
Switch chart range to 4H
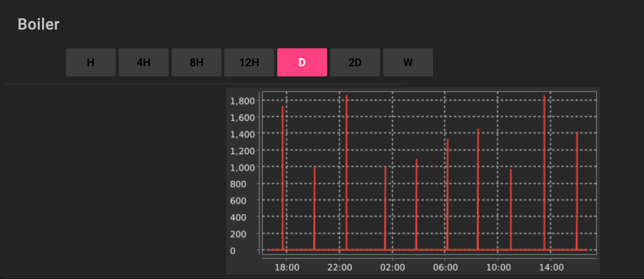click(x=144, y=62)
